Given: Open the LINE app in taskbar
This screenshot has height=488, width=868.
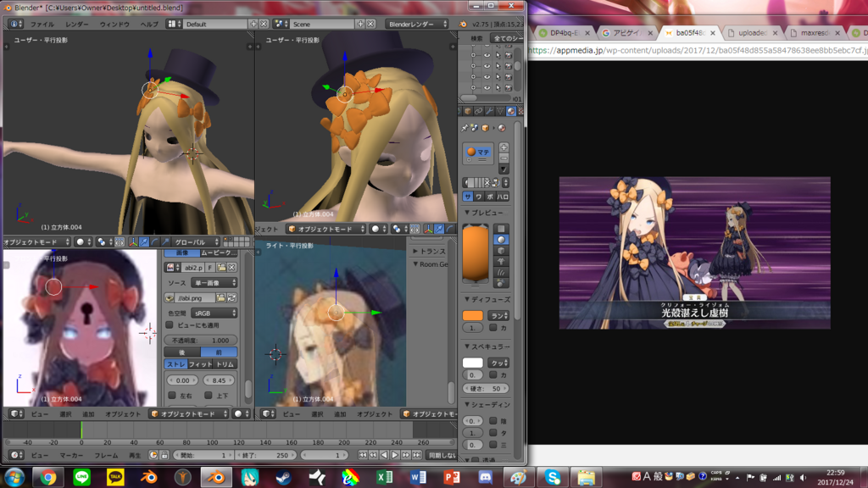Looking at the screenshot, I should 82,477.
